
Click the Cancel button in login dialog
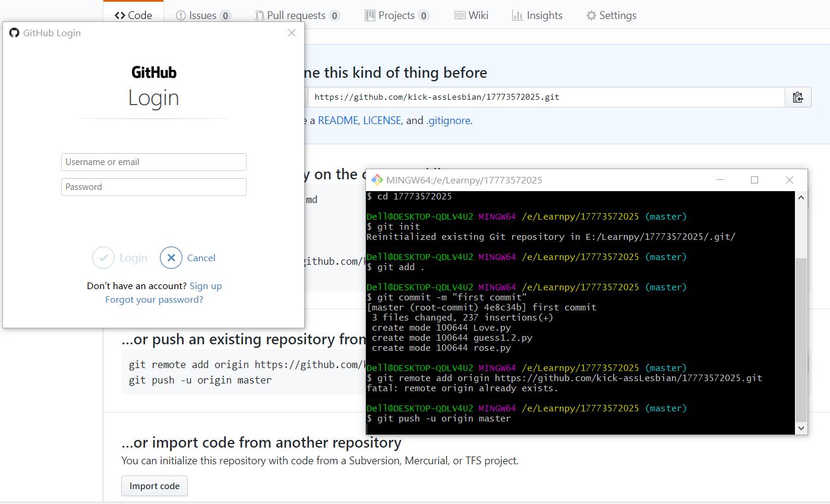(x=188, y=258)
